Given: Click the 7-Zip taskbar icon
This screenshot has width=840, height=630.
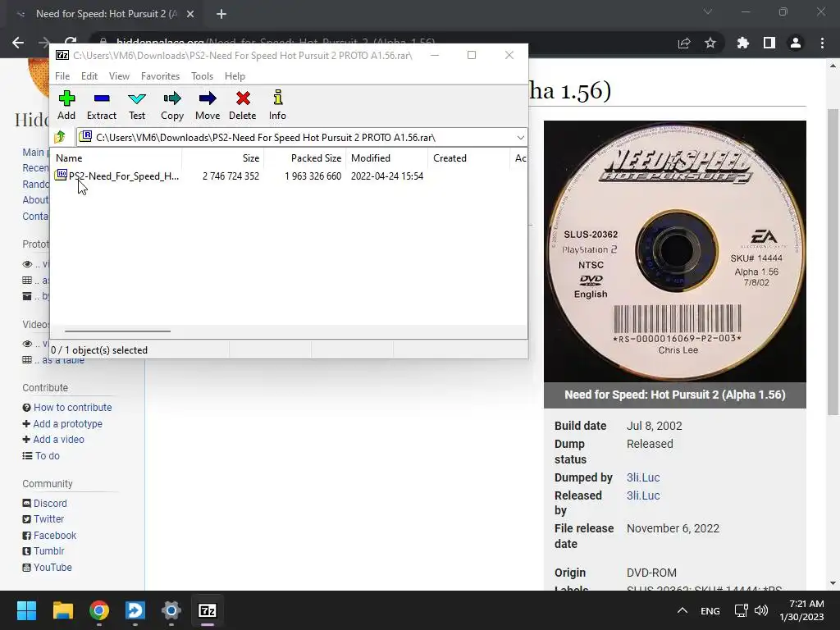Looking at the screenshot, I should point(208,610).
